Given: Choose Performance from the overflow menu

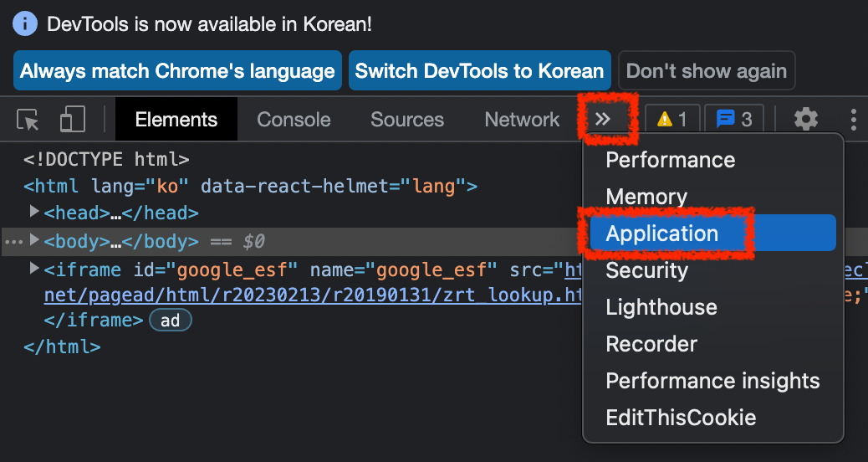Looking at the screenshot, I should pyautogui.click(x=713, y=160).
